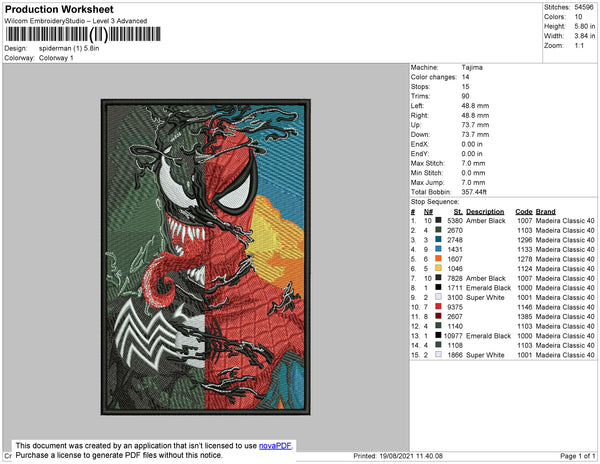Pick the orange swatch of stop 5, code 1278
The image size is (600, 464).
tap(438, 259)
